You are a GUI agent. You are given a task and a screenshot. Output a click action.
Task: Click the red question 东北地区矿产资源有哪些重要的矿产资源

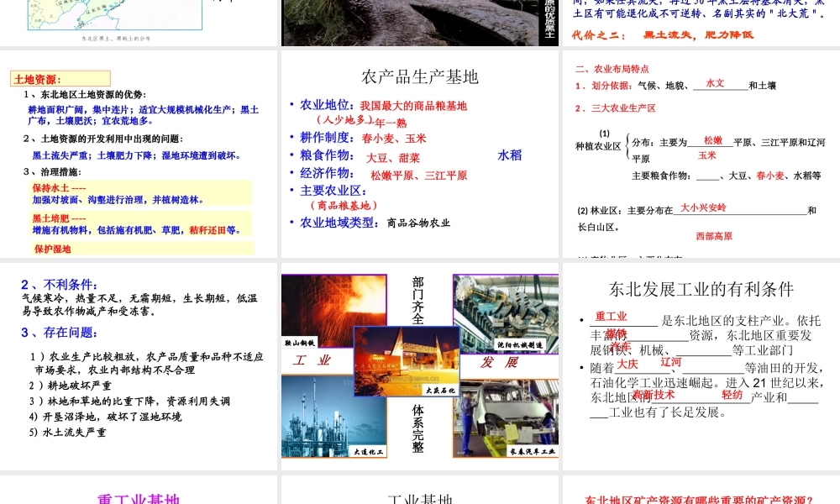[699, 501]
